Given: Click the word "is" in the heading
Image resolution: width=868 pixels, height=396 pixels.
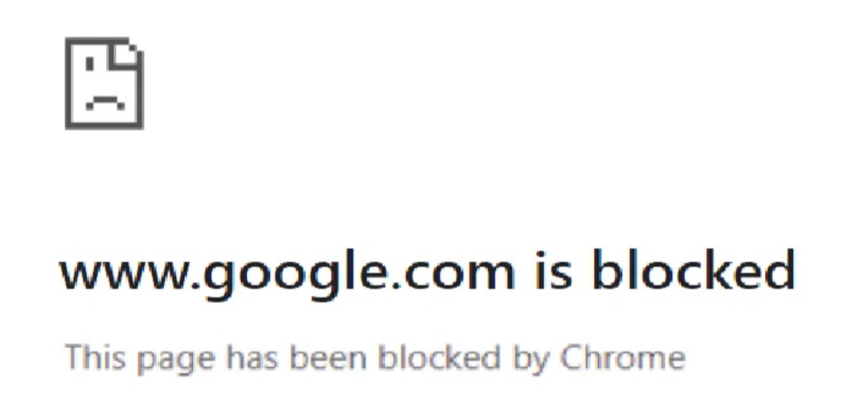Looking at the screenshot, I should pos(554,270).
